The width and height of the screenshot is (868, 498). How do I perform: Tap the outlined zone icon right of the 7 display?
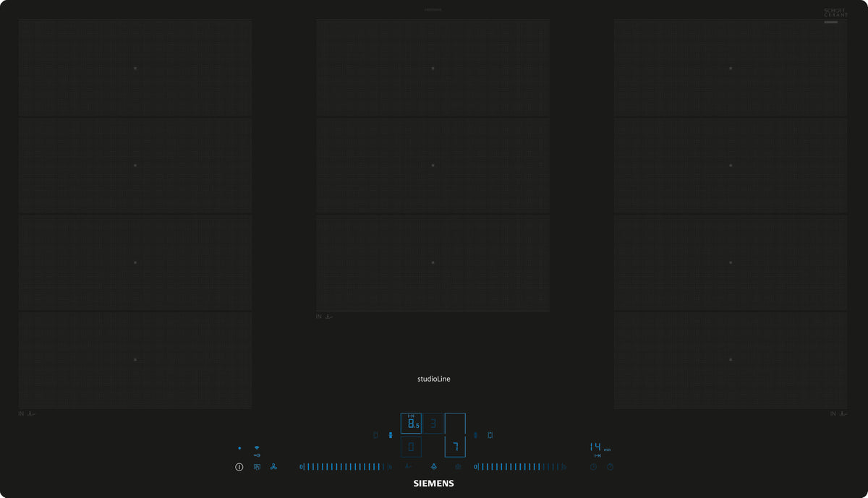click(x=490, y=435)
